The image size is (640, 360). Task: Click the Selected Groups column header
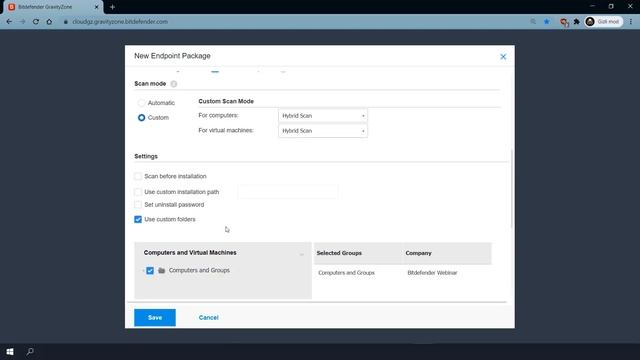339,253
